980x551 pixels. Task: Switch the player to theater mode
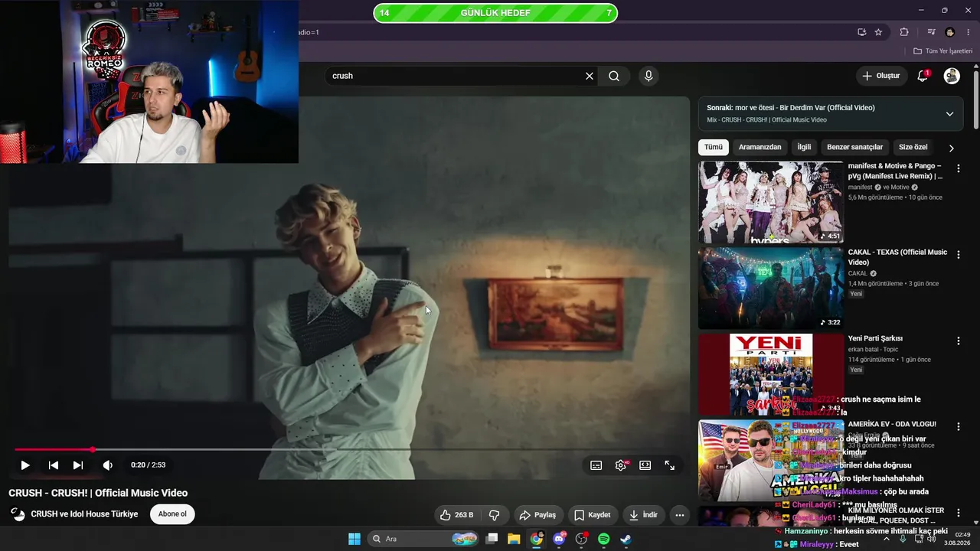[x=645, y=465]
